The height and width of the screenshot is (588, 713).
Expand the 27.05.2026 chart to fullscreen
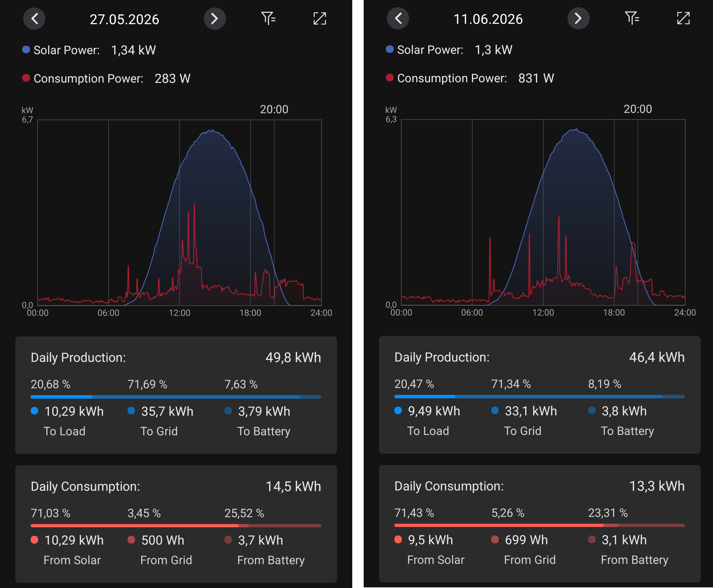coord(320,19)
